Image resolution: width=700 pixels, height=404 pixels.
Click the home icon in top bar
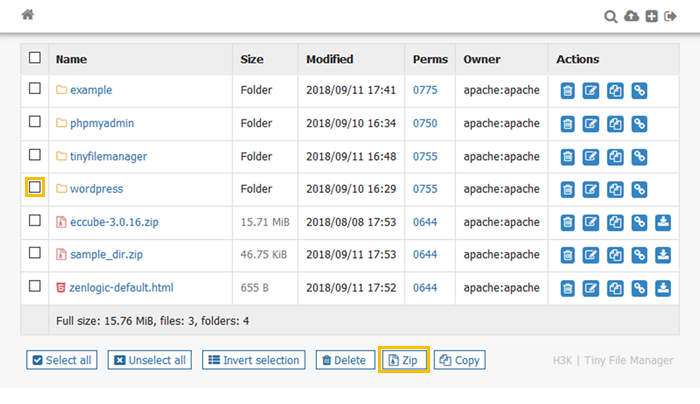click(28, 15)
